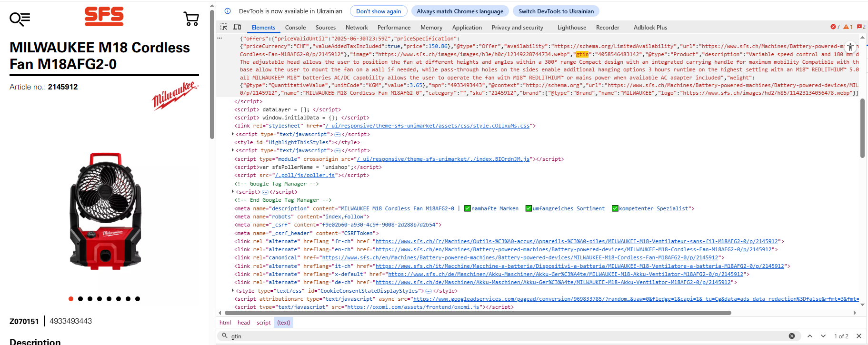Open the Adblock Plus tab

pos(650,28)
